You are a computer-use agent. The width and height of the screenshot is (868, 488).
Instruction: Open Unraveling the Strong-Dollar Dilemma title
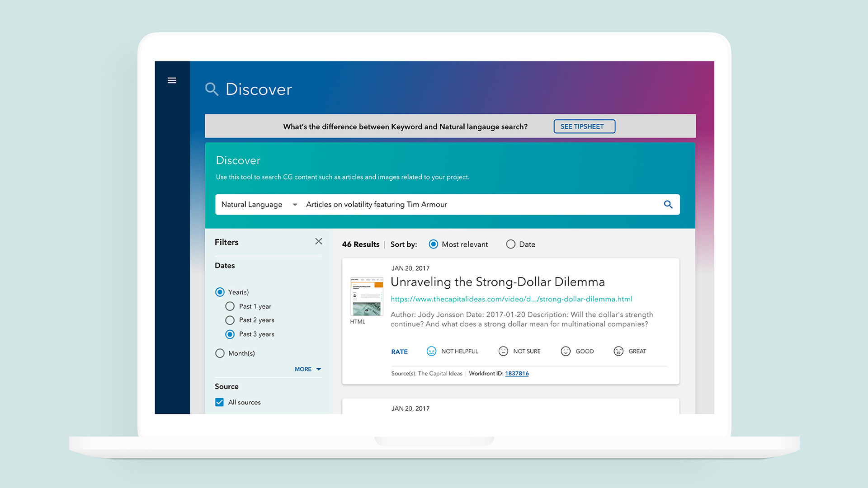point(497,282)
